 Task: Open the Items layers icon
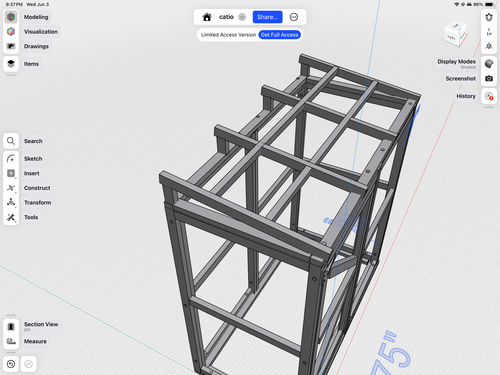click(11, 63)
